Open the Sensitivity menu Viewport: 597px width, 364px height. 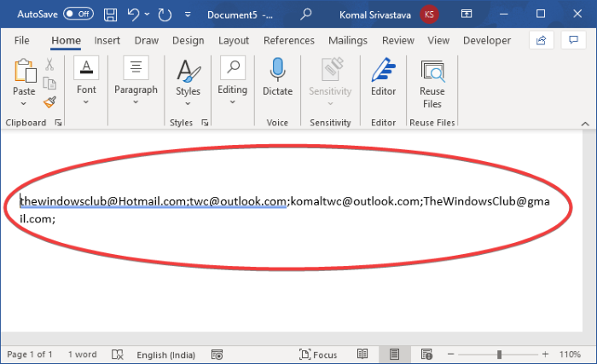[x=330, y=82]
